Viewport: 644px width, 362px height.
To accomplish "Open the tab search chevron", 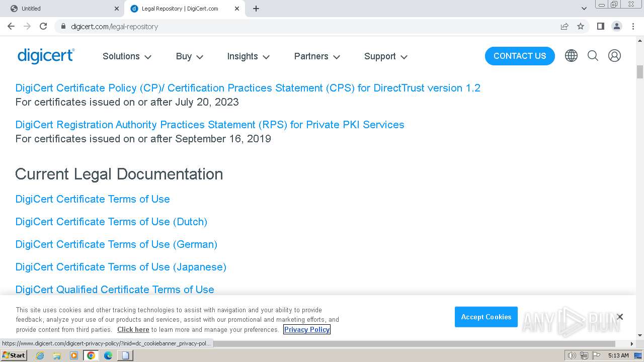I will tap(584, 9).
